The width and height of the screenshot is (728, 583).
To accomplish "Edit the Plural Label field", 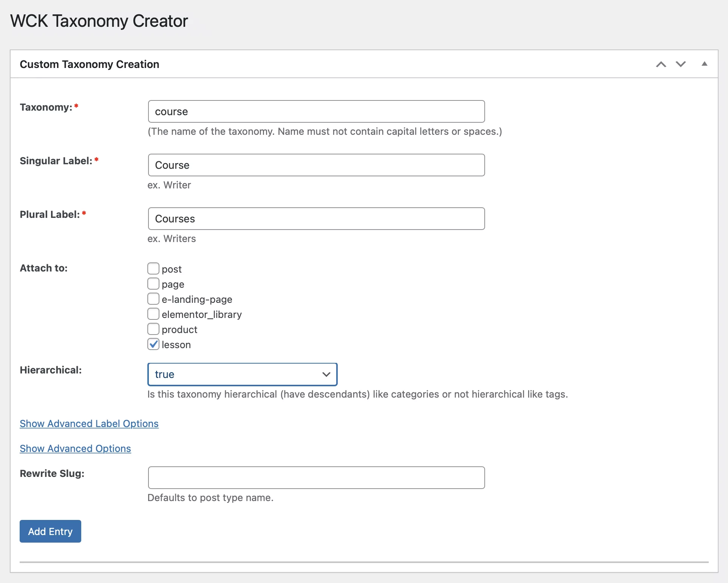I will coord(316,219).
